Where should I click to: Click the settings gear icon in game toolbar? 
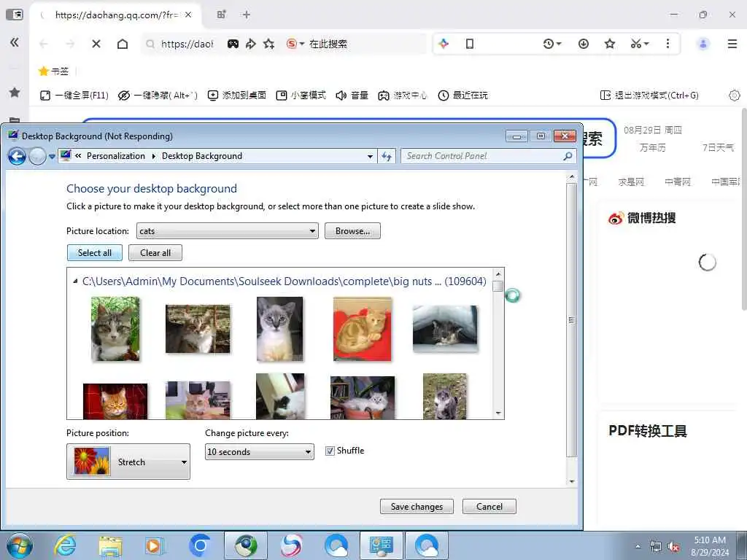pyautogui.click(x=734, y=96)
